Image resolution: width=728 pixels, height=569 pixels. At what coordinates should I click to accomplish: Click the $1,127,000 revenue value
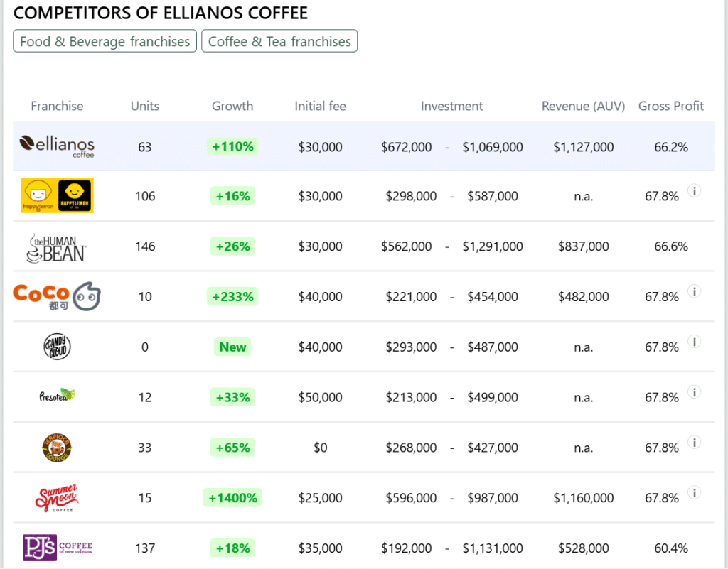point(583,147)
